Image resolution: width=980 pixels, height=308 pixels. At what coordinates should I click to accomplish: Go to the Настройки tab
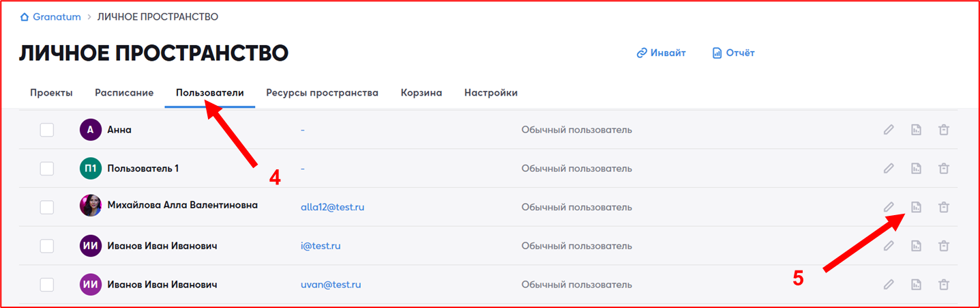pyautogui.click(x=490, y=93)
